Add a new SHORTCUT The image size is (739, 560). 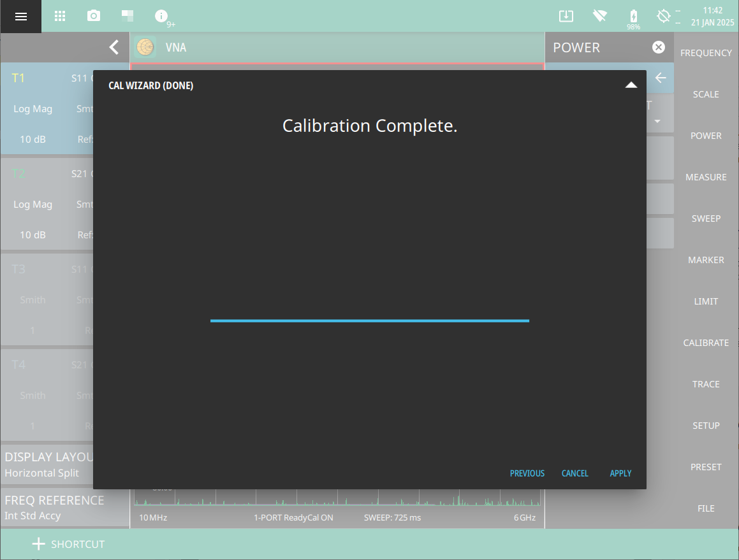[68, 544]
